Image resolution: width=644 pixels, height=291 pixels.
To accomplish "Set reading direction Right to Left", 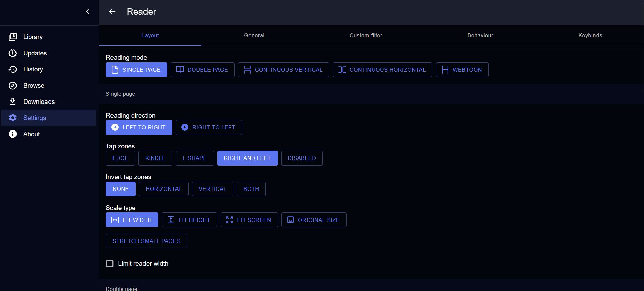I will pos(209,127).
